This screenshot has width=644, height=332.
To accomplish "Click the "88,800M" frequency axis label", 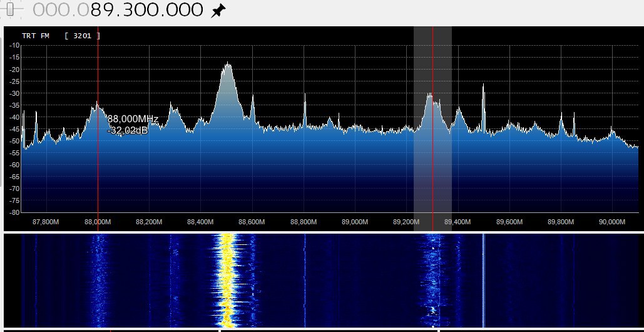I will (x=304, y=222).
